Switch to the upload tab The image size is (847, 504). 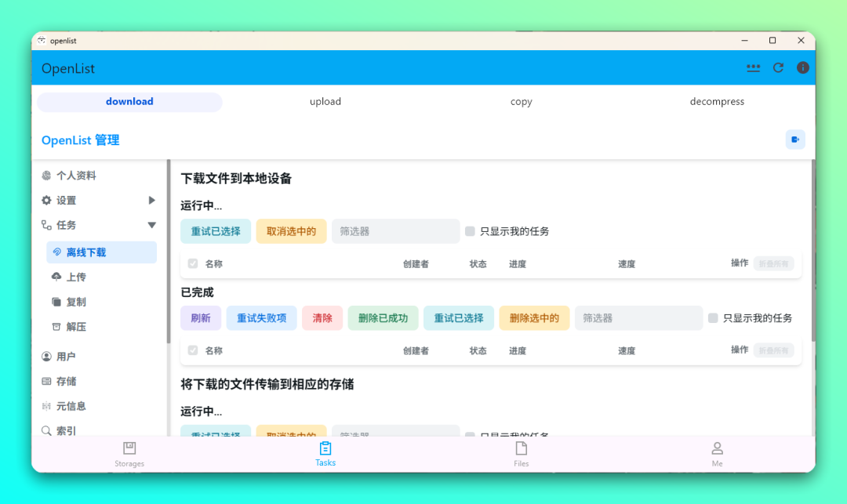(x=325, y=102)
